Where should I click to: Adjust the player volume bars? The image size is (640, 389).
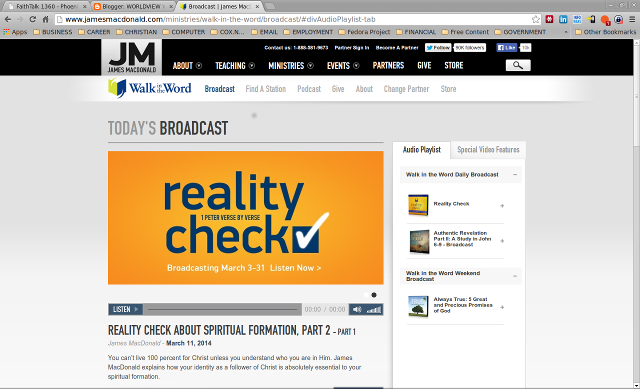point(373,310)
